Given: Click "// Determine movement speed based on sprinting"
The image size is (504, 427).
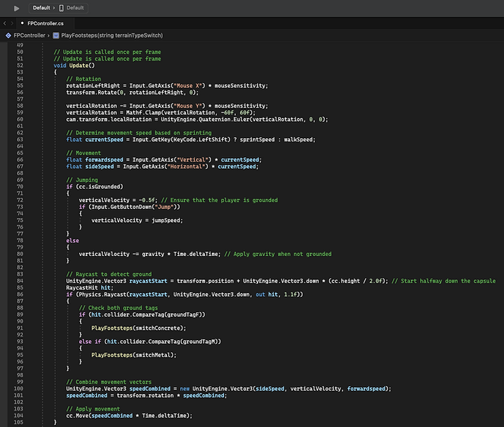Looking at the screenshot, I should (139, 133).
